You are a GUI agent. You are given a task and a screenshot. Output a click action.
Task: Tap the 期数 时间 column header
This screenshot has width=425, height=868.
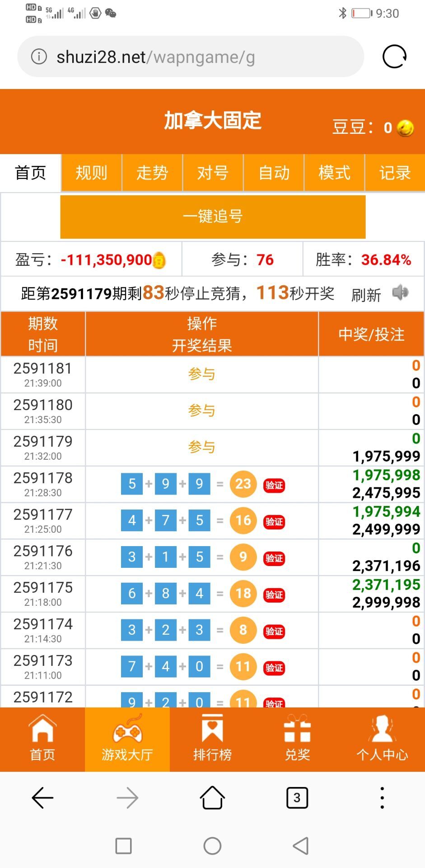[43, 334]
